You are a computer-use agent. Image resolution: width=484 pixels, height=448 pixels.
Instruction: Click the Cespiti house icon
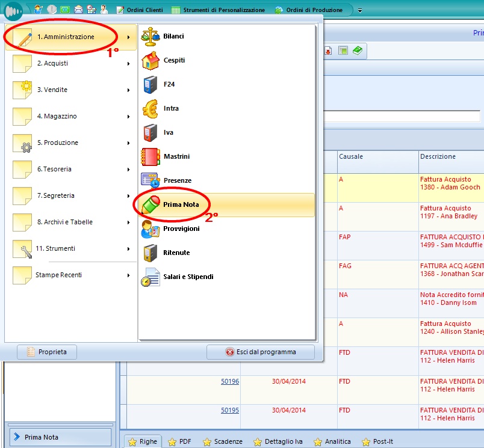tap(150, 61)
